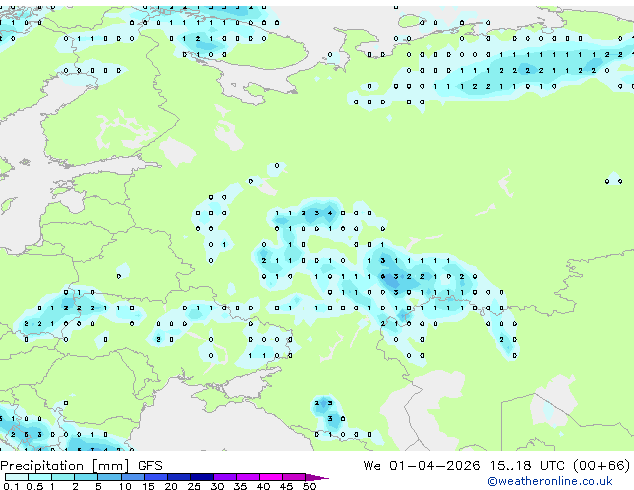Select the 40–45 mm legend swatch

[271, 477]
